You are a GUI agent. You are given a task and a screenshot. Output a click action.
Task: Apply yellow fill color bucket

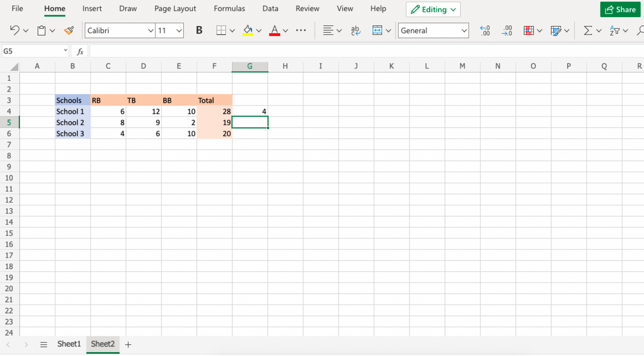point(247,31)
